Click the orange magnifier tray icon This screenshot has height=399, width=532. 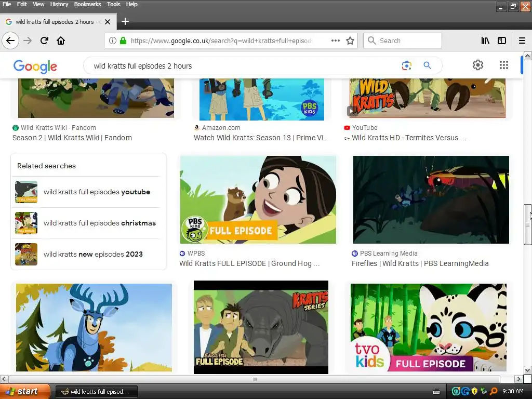coord(494,392)
